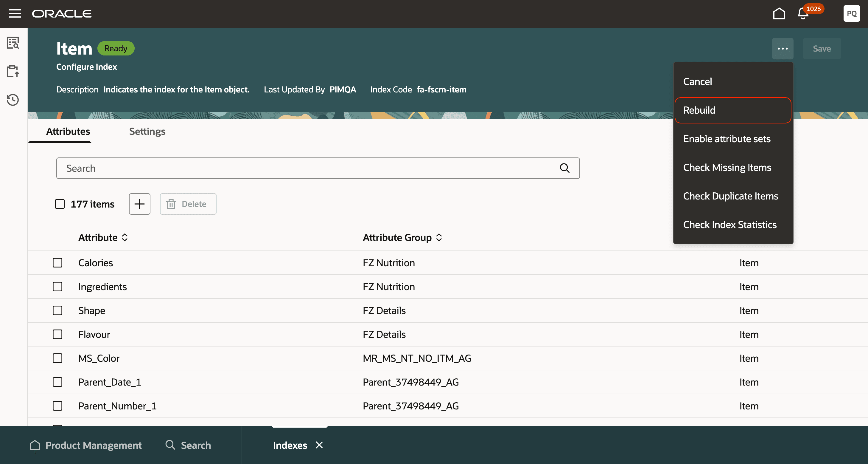The image size is (868, 464).
Task: Go to home via house icon
Action: click(x=779, y=13)
